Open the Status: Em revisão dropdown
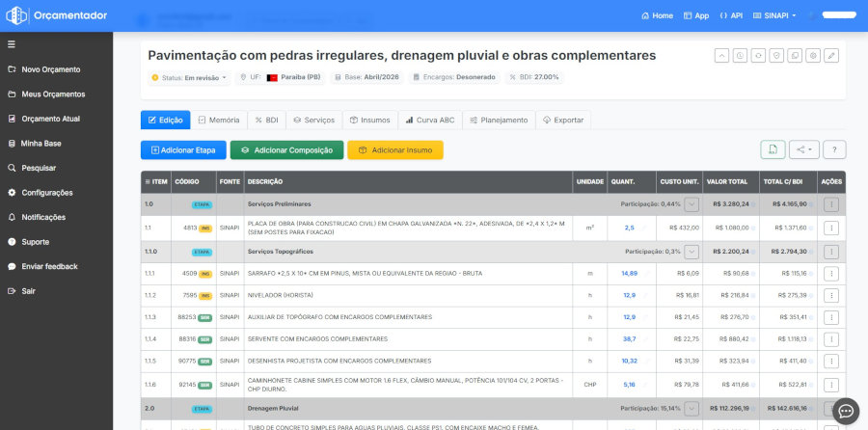Screen dimensions: 868x430 pyautogui.click(x=189, y=77)
